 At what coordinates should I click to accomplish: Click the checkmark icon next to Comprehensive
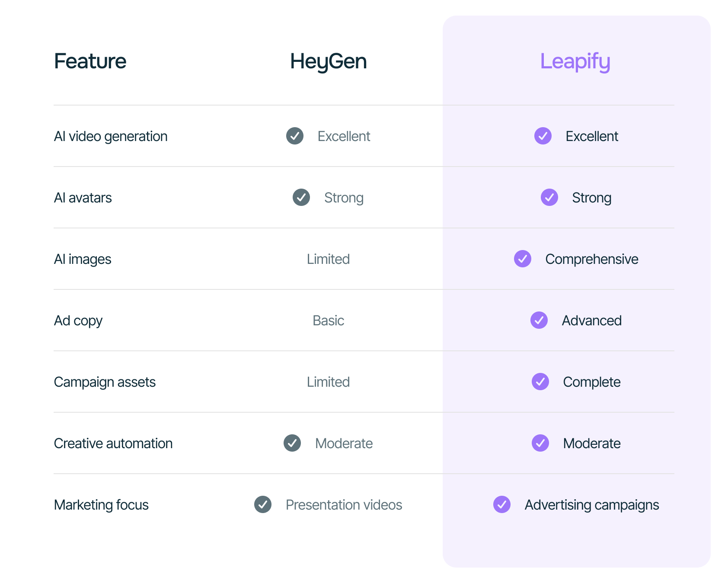[523, 259]
